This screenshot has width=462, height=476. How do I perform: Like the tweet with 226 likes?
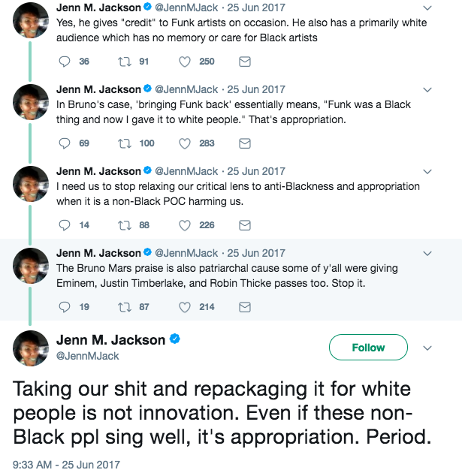[185, 225]
